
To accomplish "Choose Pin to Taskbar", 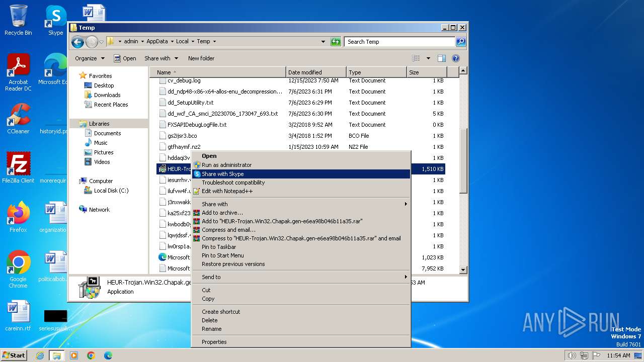I will coord(301,247).
